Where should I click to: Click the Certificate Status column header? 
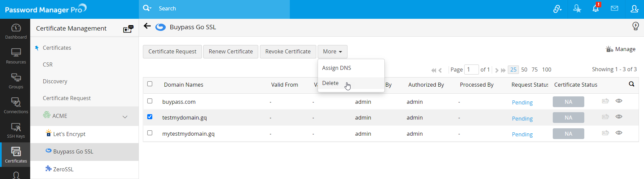pos(576,85)
